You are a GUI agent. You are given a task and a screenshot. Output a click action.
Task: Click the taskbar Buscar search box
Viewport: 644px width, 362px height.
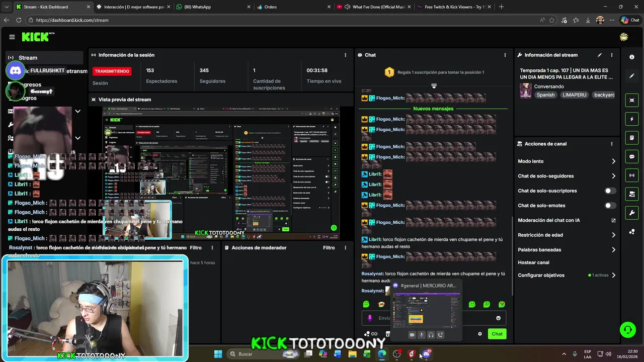pyautogui.click(x=264, y=354)
